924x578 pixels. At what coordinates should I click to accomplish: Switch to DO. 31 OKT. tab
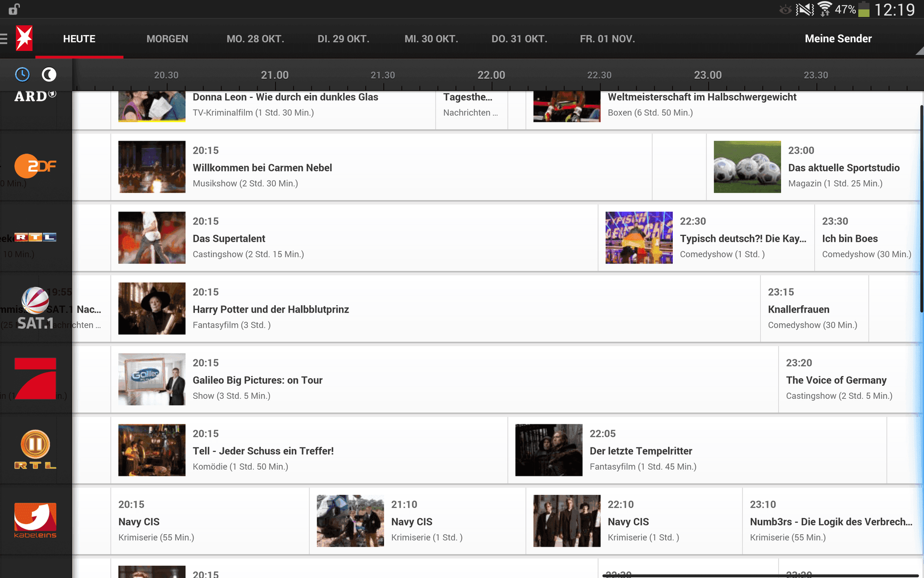[x=519, y=39]
